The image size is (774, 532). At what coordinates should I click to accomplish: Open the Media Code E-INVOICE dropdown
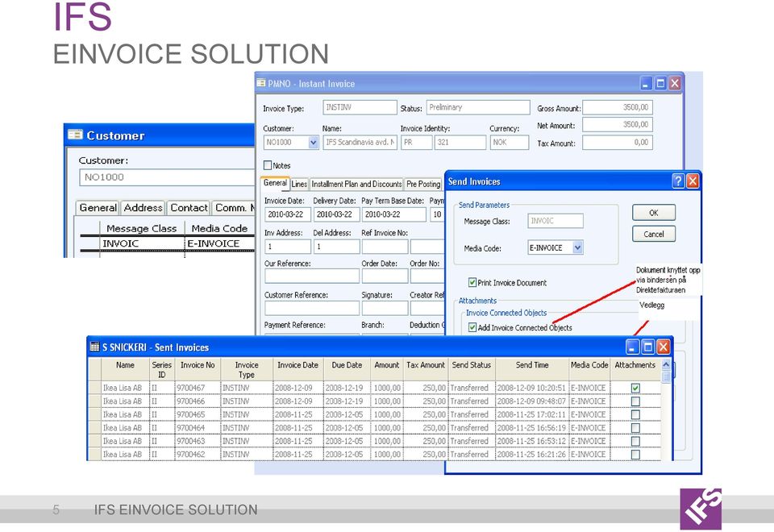tap(577, 247)
